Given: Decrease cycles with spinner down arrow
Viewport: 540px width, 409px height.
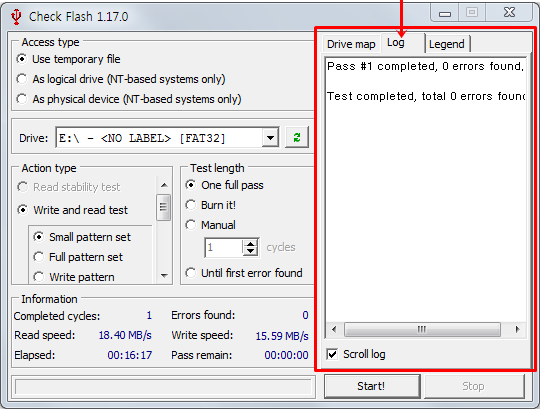Looking at the screenshot, I should tap(250, 251).
